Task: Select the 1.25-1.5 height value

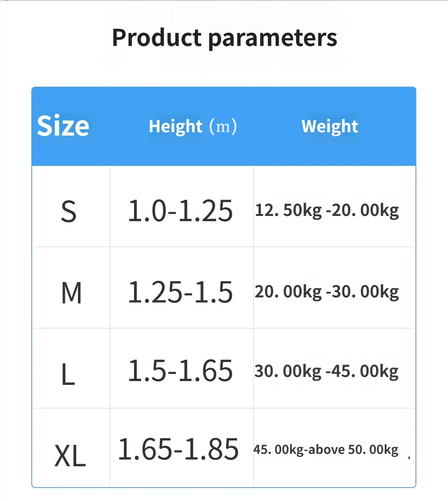Action: click(180, 292)
